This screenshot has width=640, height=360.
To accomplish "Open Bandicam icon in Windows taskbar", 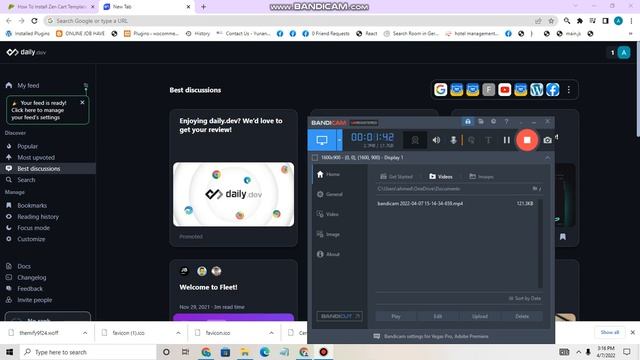I will (x=324, y=352).
